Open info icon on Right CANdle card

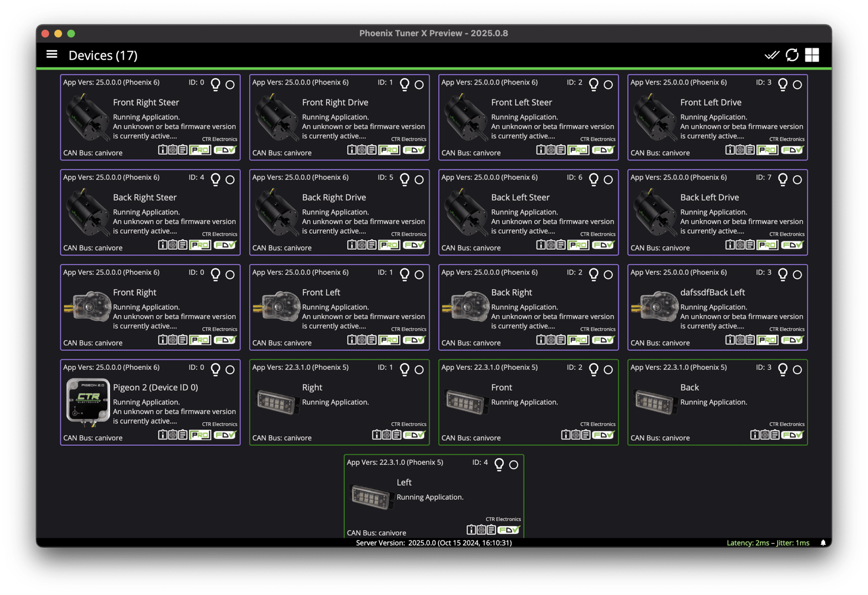376,434
